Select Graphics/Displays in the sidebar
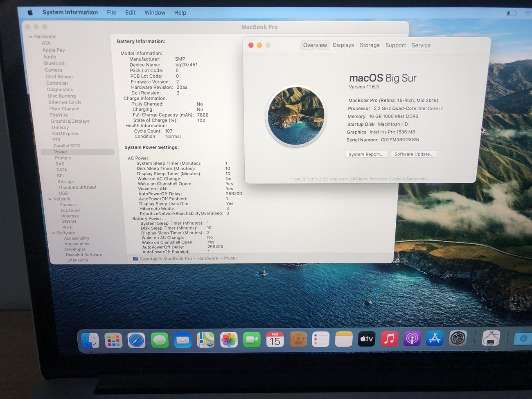532x399 pixels. point(70,121)
